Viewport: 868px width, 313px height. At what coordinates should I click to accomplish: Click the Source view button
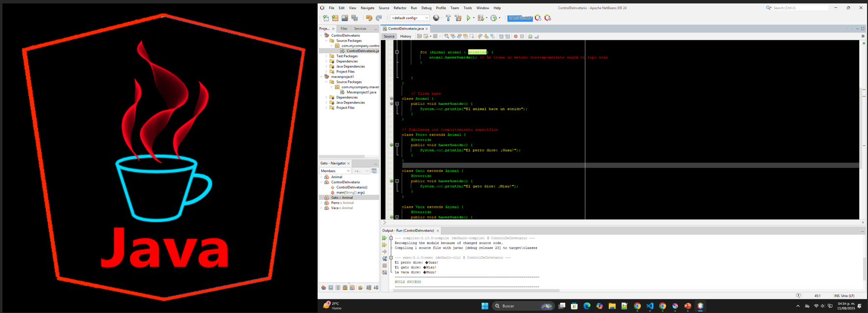coord(389,36)
